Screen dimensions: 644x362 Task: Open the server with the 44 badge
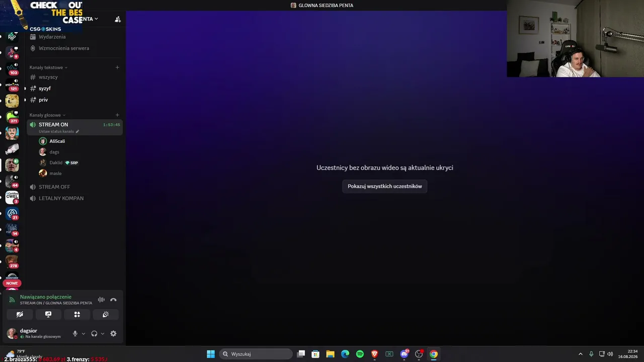point(12,181)
